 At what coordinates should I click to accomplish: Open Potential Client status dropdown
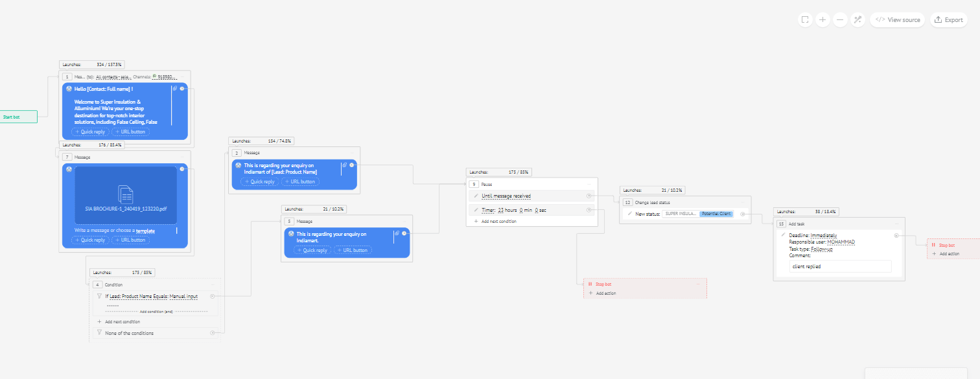(716, 213)
